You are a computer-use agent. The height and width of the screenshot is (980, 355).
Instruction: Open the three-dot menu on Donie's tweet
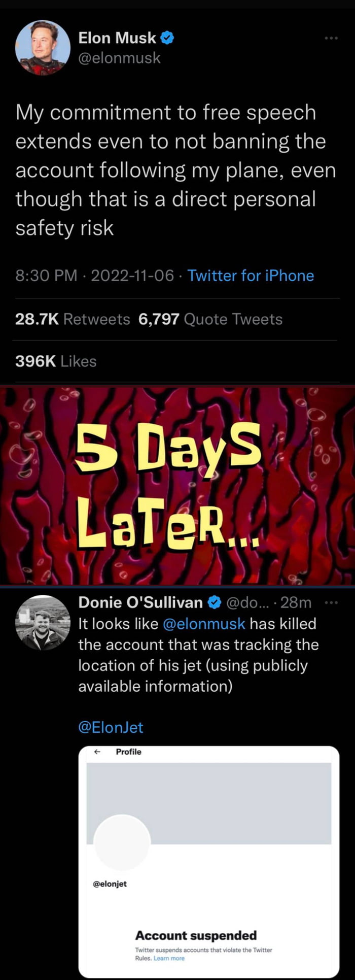pos(331,602)
